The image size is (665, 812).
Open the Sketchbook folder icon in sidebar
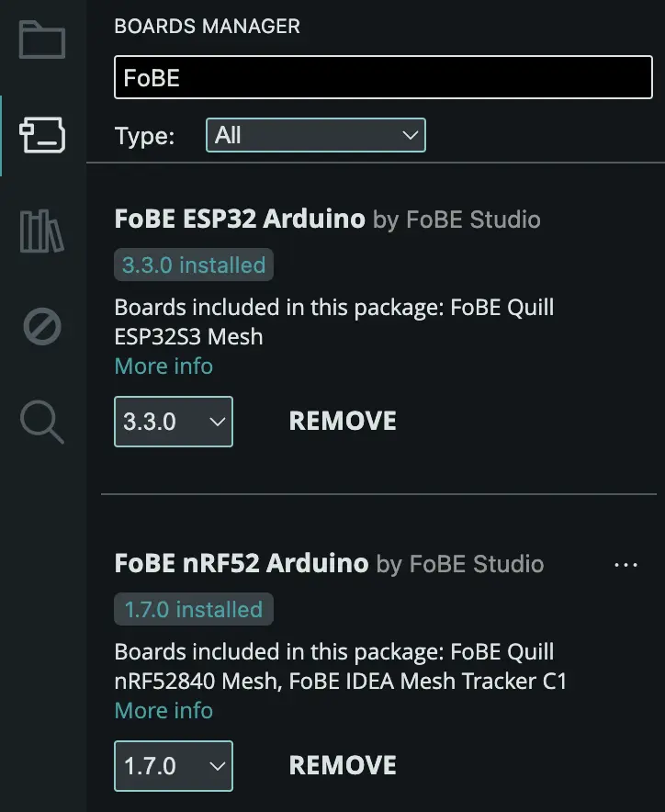pos(40,40)
